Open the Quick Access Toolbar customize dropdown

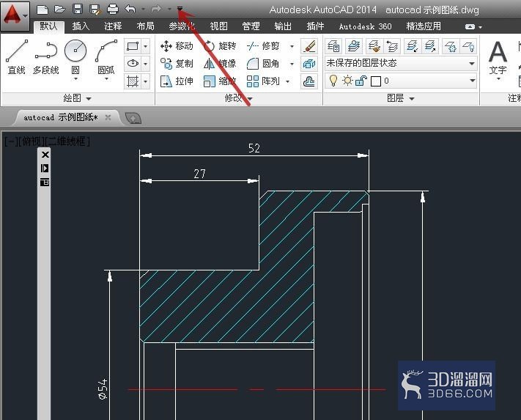pos(180,9)
